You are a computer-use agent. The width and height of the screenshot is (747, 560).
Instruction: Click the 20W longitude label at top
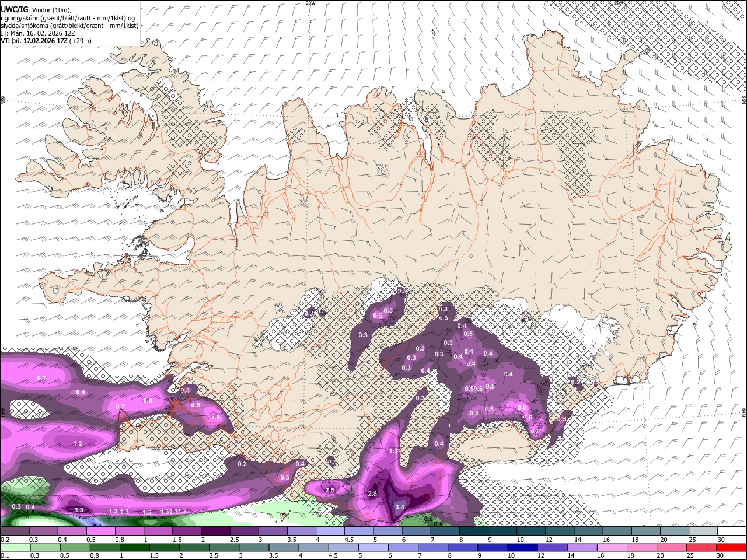click(x=310, y=3)
